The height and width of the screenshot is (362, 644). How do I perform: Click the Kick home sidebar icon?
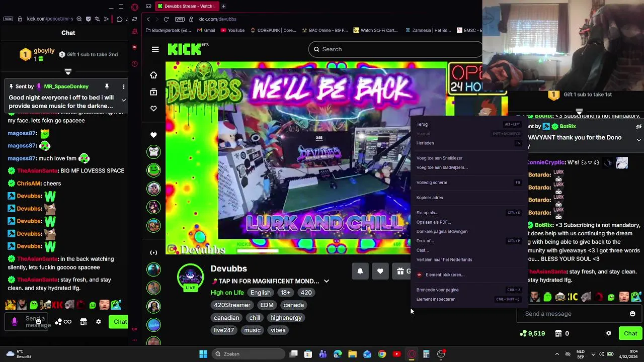(153, 75)
